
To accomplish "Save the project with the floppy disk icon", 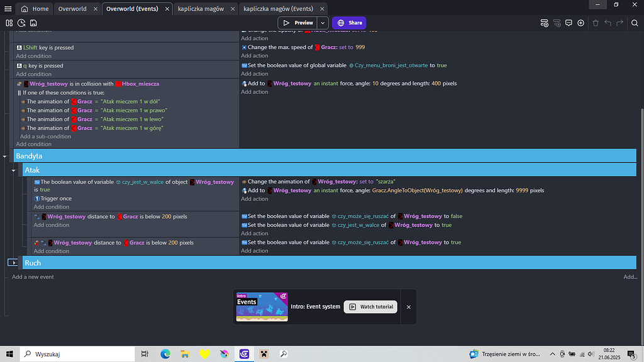I will [x=33, y=23].
